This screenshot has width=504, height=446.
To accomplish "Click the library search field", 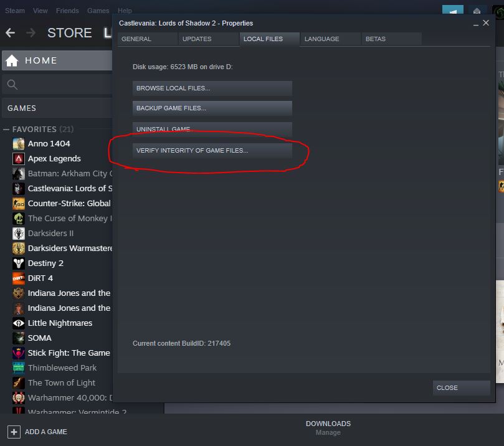I will (x=57, y=85).
